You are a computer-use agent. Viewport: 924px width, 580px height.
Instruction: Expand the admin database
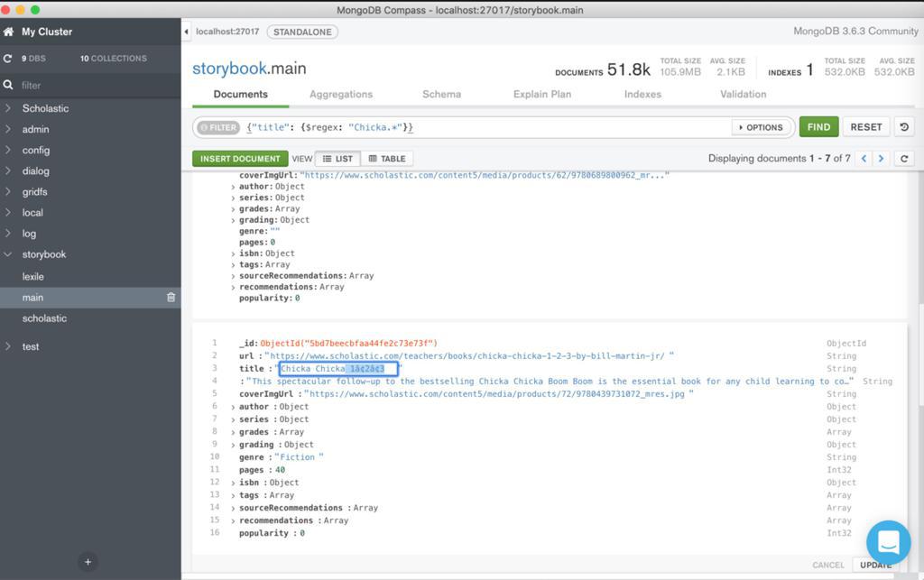pyautogui.click(x=7, y=129)
